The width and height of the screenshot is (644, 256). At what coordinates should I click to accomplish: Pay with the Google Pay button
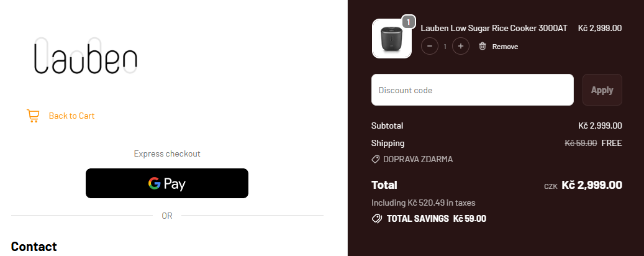pos(167,183)
